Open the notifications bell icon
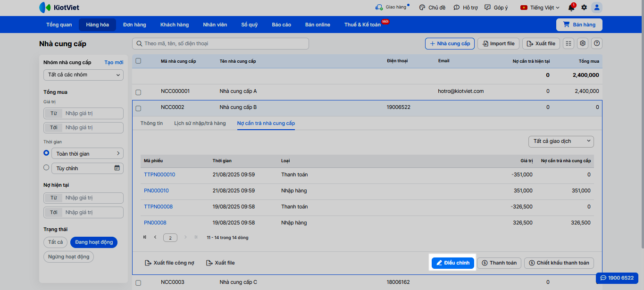Screen dimensions: 644x290 tap(571, 8)
